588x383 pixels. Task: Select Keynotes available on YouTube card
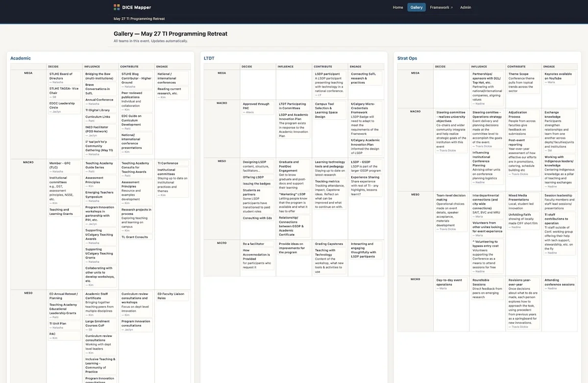point(559,78)
